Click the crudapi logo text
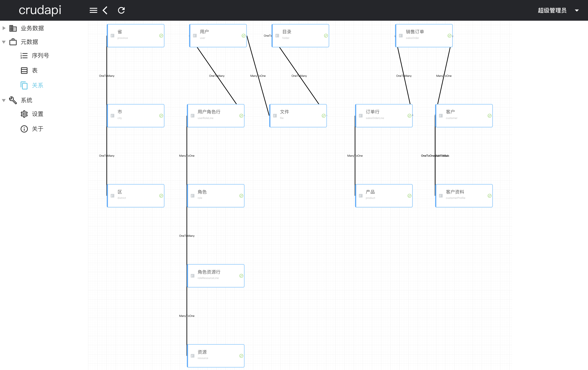The width and height of the screenshot is (588, 370). [x=40, y=10]
